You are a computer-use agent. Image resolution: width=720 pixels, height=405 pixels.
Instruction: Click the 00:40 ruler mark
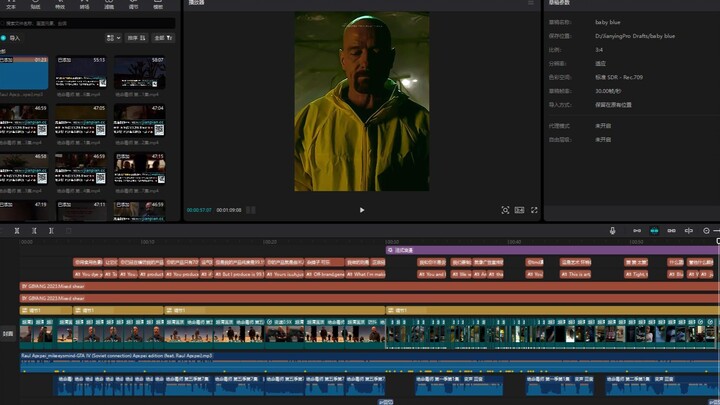tap(514, 242)
